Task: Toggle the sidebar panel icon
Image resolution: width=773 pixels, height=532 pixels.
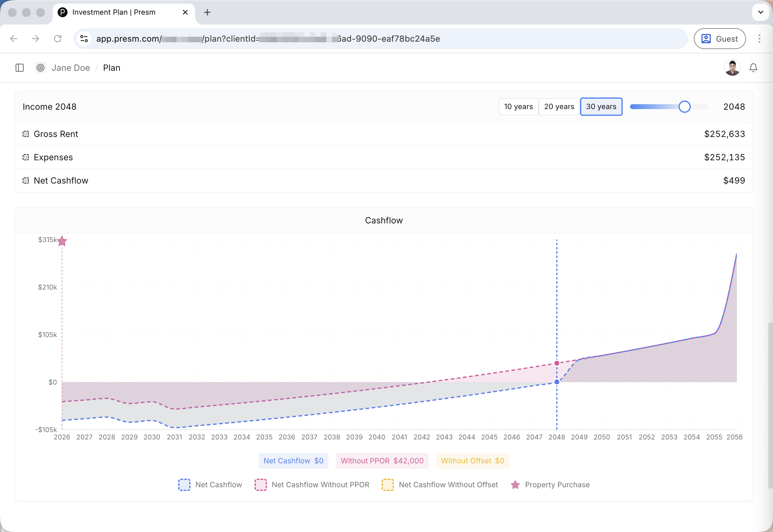Action: coord(20,68)
